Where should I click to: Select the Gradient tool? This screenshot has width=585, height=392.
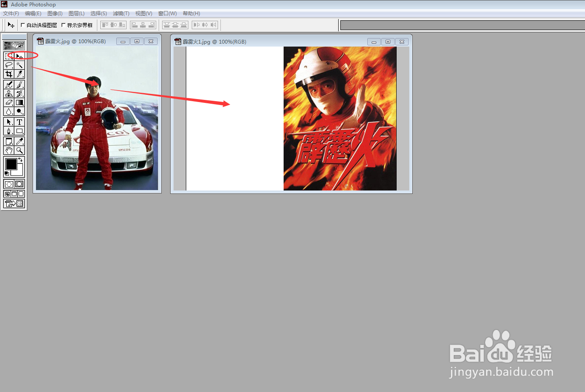19,102
